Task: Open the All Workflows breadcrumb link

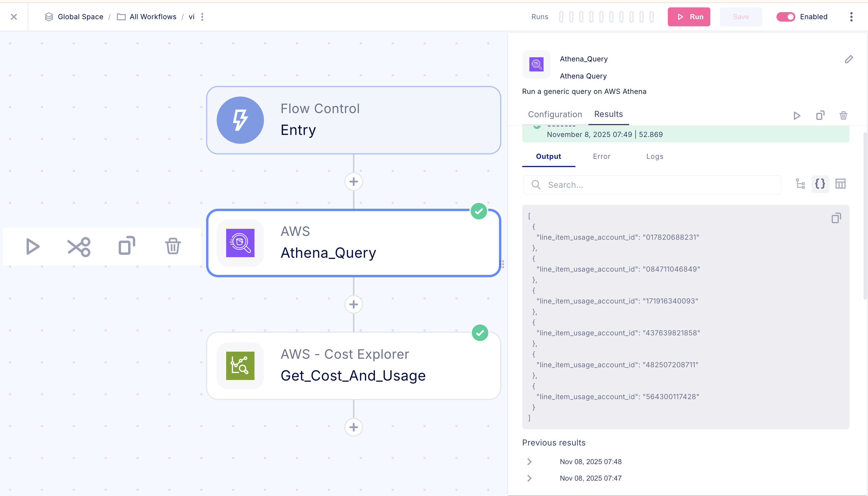Action: pos(153,17)
